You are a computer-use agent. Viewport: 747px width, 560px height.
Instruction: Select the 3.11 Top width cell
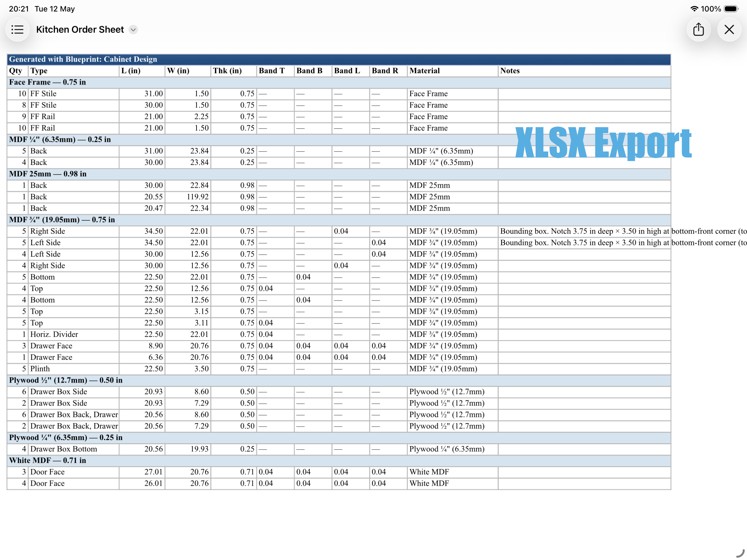tap(188, 323)
